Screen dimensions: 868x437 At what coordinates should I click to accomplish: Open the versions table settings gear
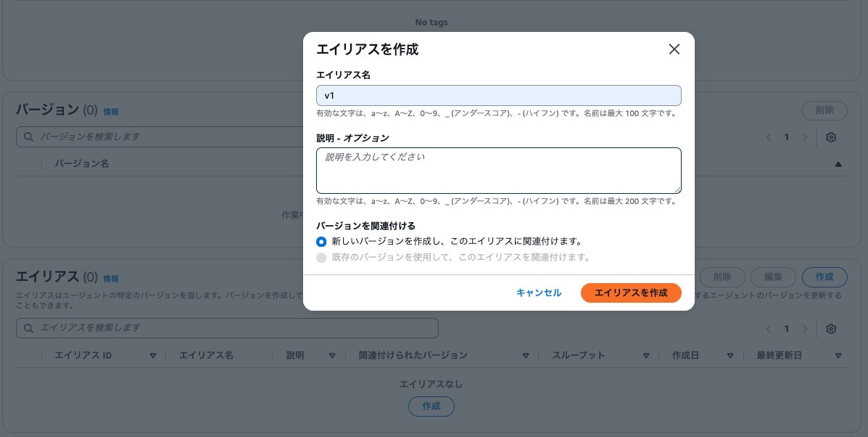click(831, 136)
